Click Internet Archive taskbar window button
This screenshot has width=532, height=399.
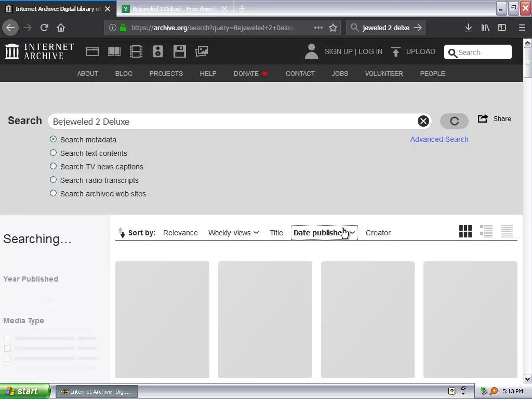[x=97, y=392]
